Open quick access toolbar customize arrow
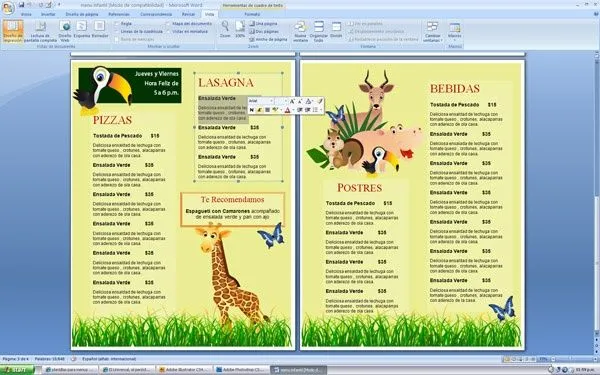Viewport: 600px width, 375px height. [x=59, y=5]
